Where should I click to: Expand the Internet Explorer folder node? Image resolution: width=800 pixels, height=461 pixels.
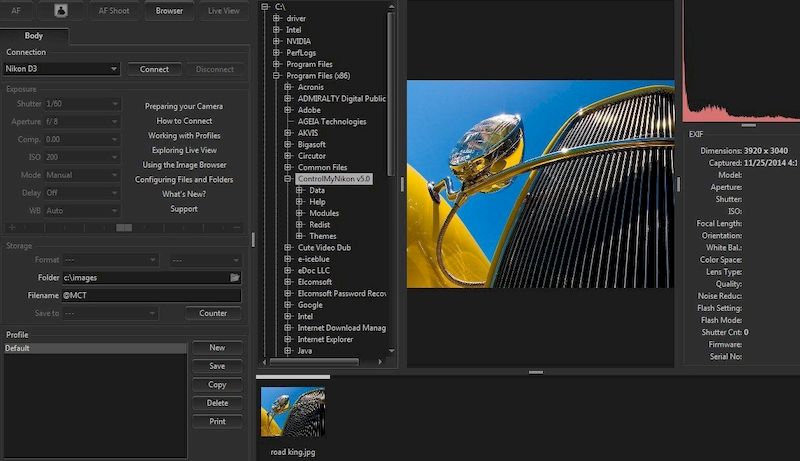pyautogui.click(x=288, y=340)
